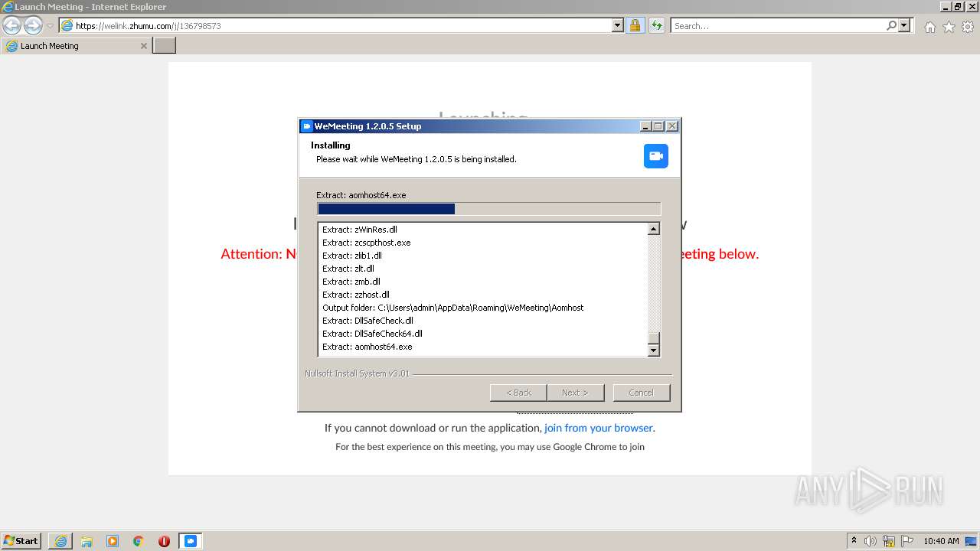Open the Chrome taskbar icon
The width and height of the screenshot is (980, 551).
point(139,541)
